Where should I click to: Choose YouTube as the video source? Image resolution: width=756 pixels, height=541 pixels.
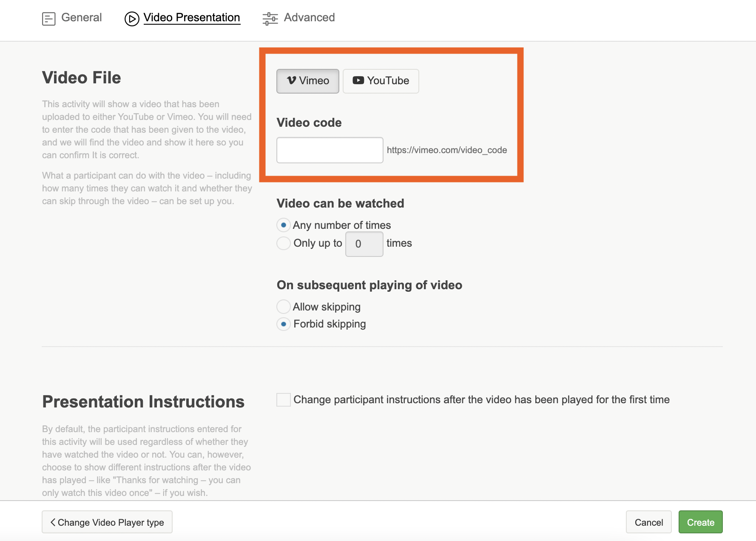(x=381, y=81)
